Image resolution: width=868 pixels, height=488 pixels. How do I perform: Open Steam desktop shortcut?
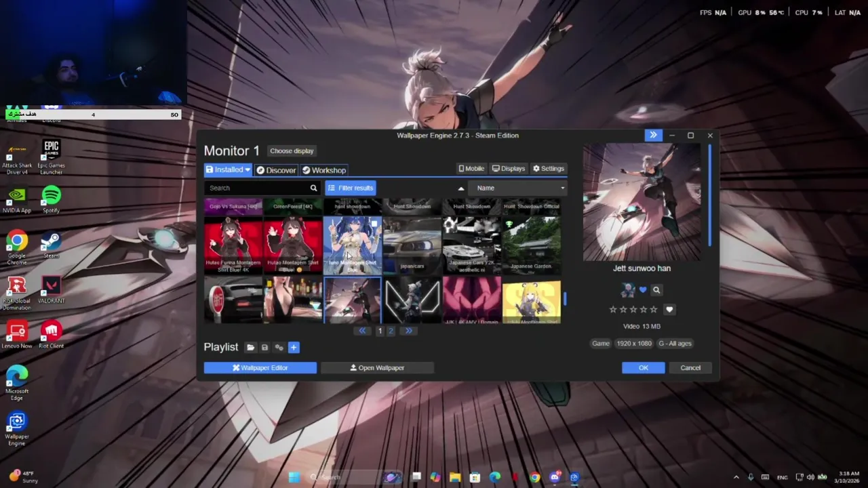(52, 245)
